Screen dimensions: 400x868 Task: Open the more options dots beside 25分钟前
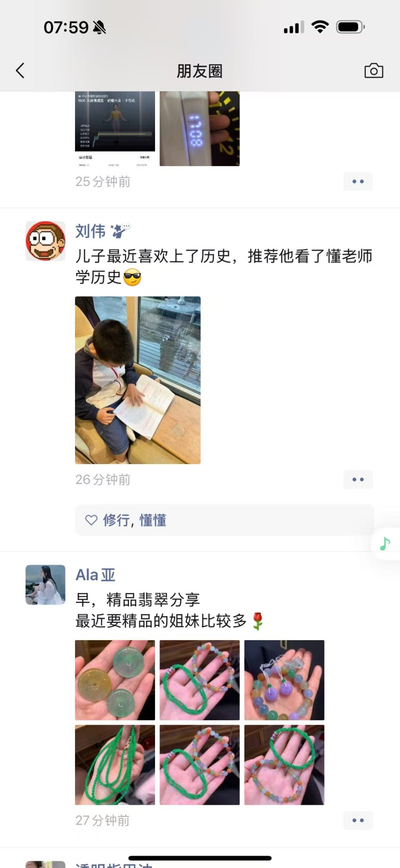[358, 181]
